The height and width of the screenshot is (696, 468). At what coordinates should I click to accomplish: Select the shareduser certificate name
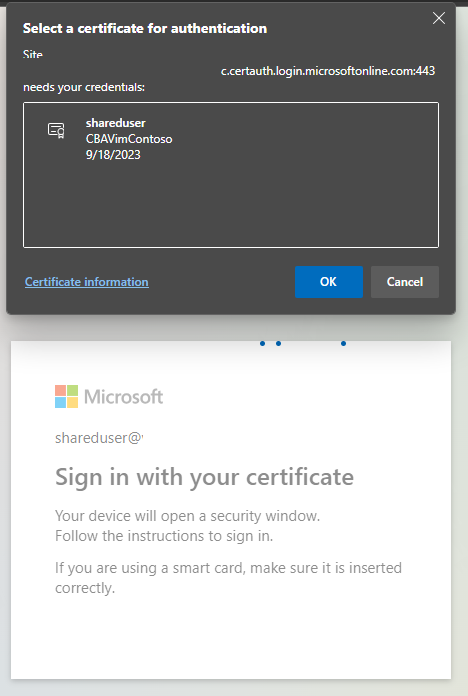click(x=115, y=123)
